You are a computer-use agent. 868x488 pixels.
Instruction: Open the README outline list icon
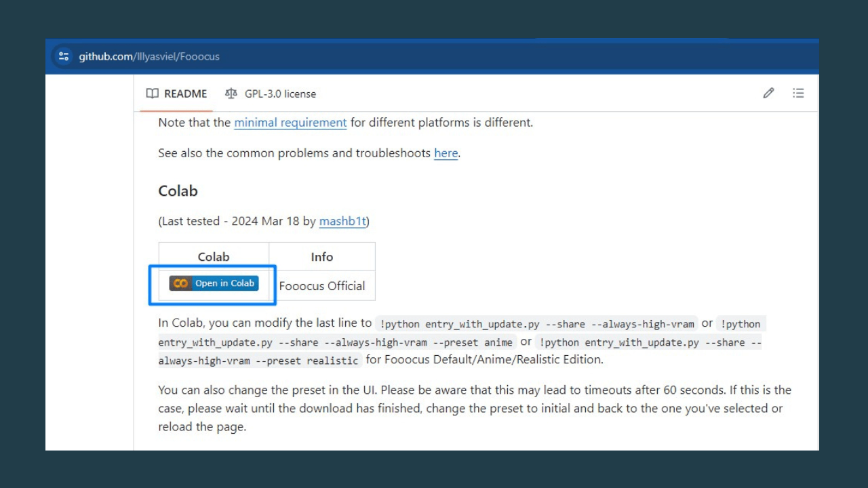click(x=798, y=94)
